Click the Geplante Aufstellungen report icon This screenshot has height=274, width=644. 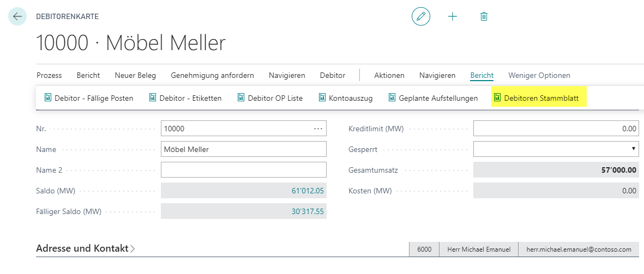[392, 98]
